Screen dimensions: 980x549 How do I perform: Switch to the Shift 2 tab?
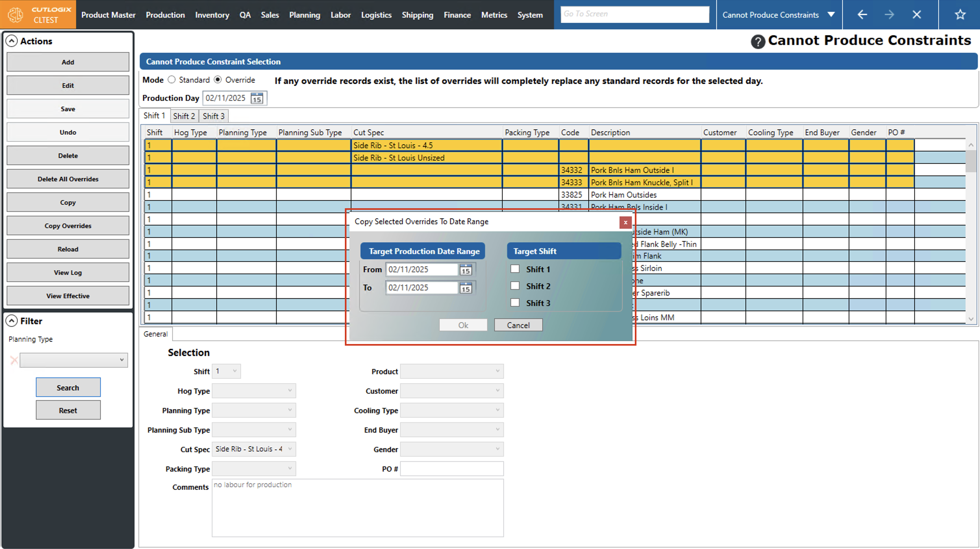click(184, 116)
